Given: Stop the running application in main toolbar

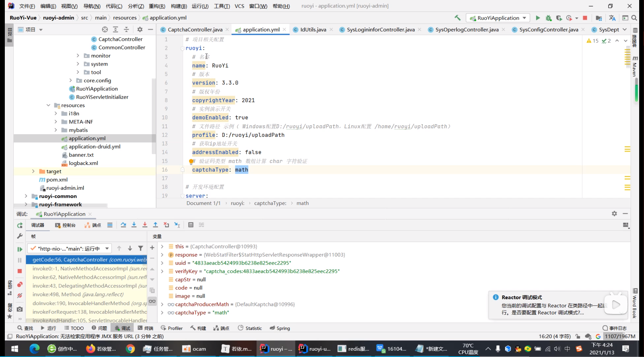Looking at the screenshot, I should (x=585, y=18).
